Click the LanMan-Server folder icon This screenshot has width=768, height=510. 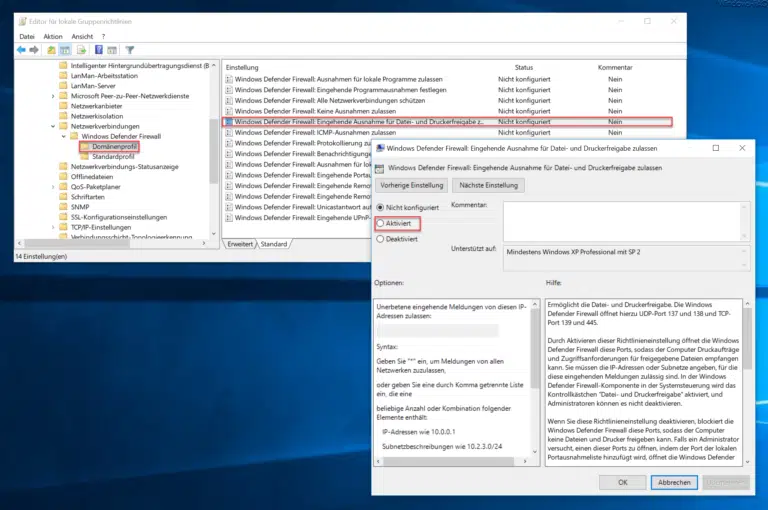click(63, 86)
